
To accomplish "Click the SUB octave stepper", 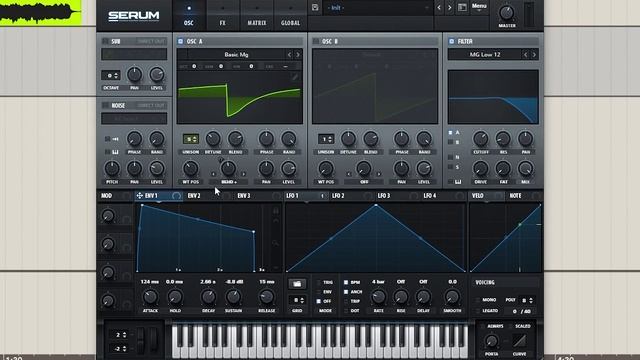I will pyautogui.click(x=111, y=76).
